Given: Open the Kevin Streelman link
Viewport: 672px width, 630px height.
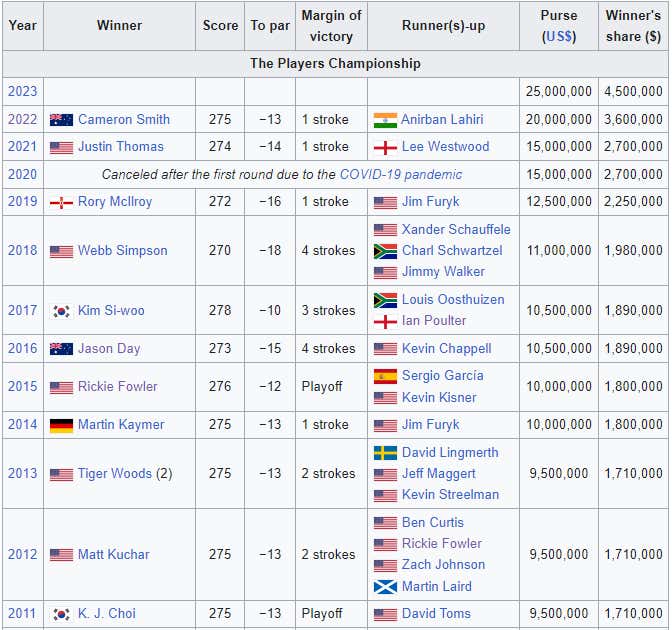Looking at the screenshot, I should coord(450,495).
